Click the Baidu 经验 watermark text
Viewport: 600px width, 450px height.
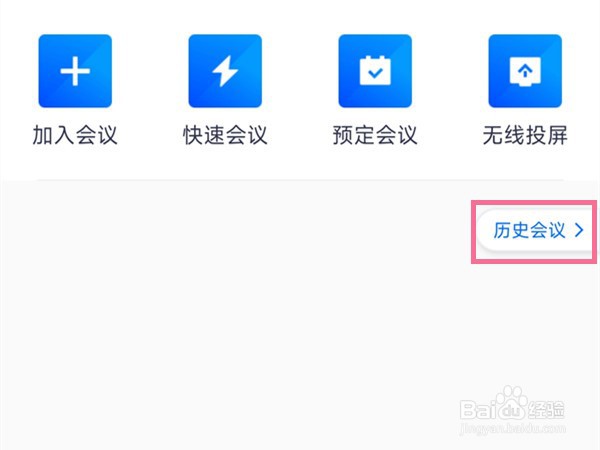[546, 410]
